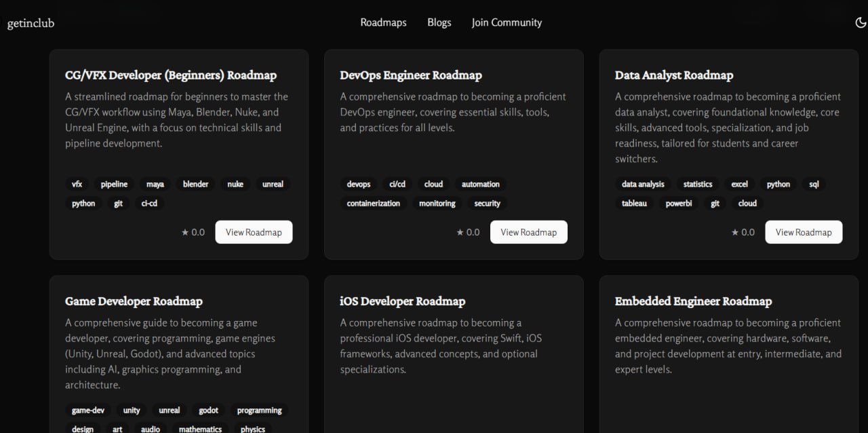Click the powerbi tag
Viewport: 868px width, 433px height.
pyautogui.click(x=679, y=203)
